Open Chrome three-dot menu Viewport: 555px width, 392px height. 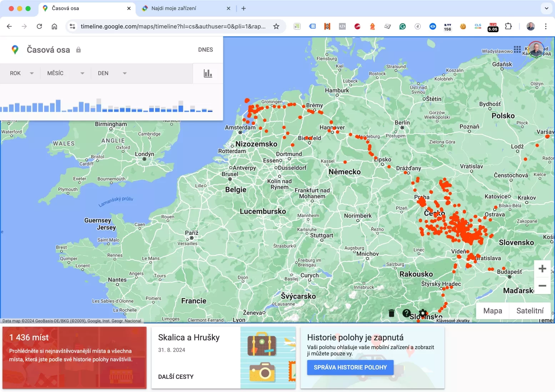(x=545, y=26)
